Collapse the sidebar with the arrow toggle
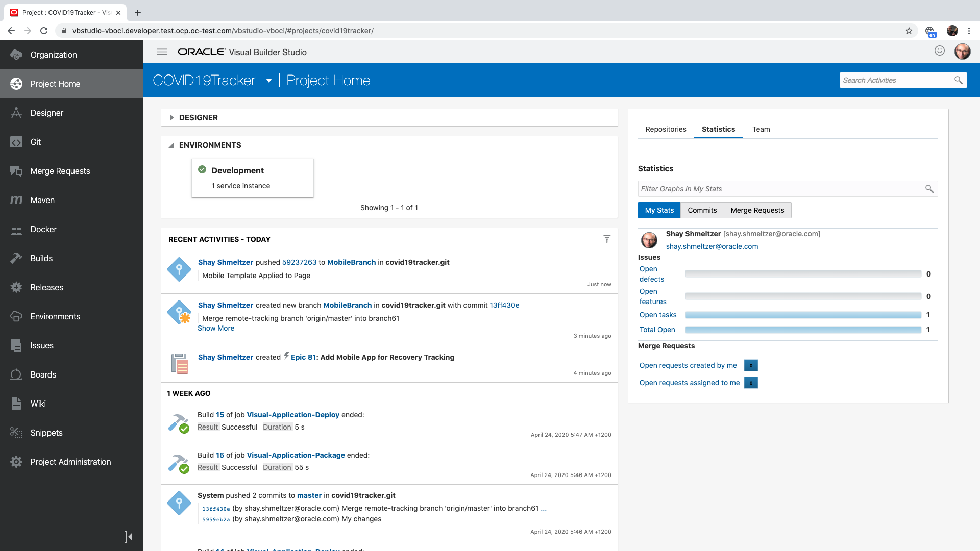The height and width of the screenshot is (551, 980). coord(128,536)
